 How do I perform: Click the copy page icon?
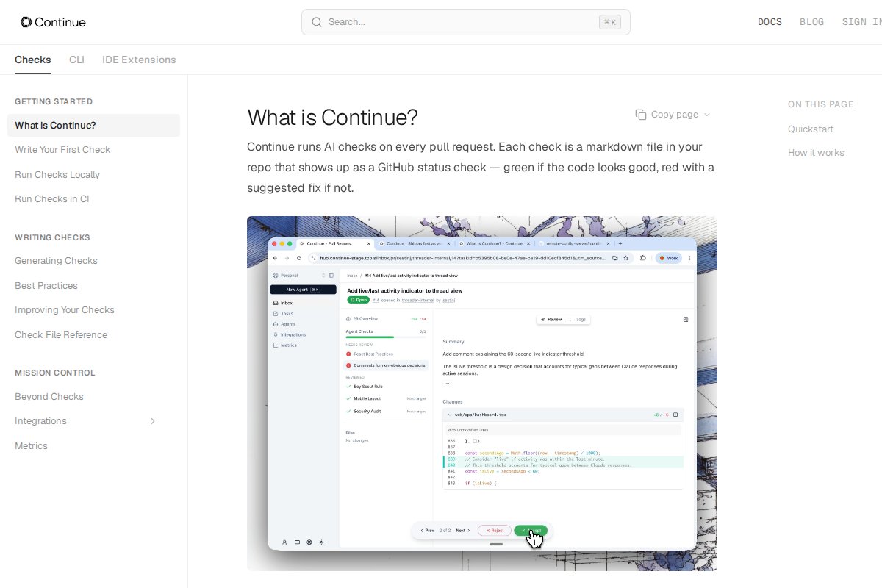[x=641, y=115]
